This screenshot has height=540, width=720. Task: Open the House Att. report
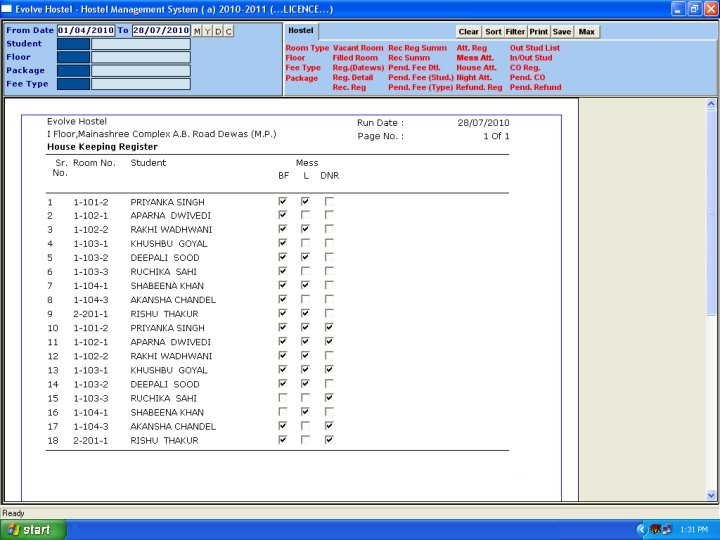(476, 68)
